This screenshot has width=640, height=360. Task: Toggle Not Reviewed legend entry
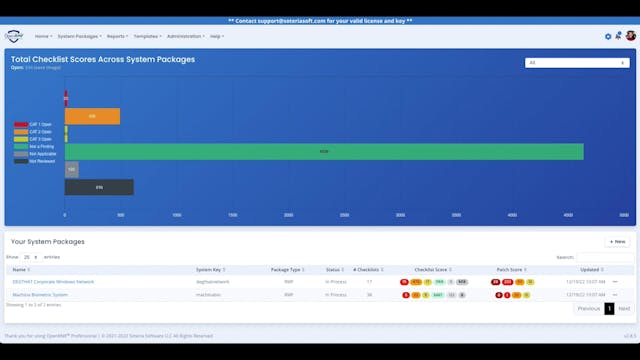(x=35, y=161)
